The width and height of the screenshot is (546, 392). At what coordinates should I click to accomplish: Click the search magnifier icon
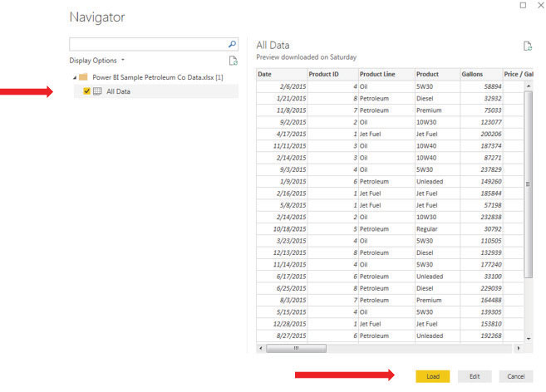coord(232,43)
